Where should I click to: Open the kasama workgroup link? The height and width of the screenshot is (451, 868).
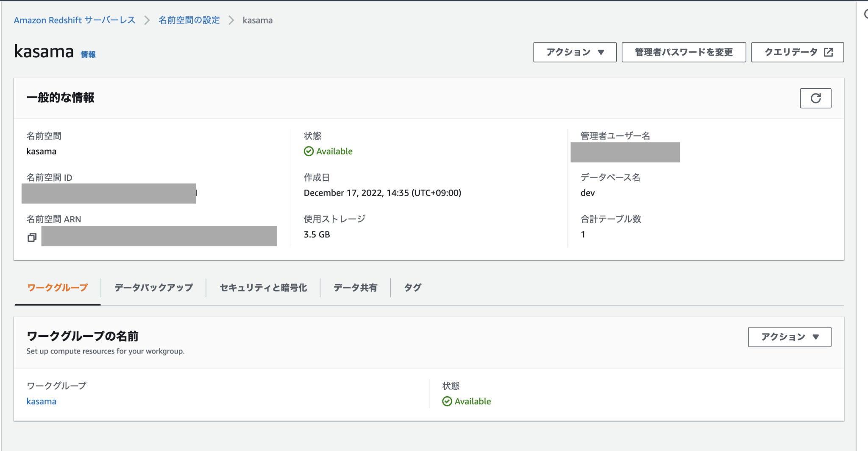coord(41,401)
